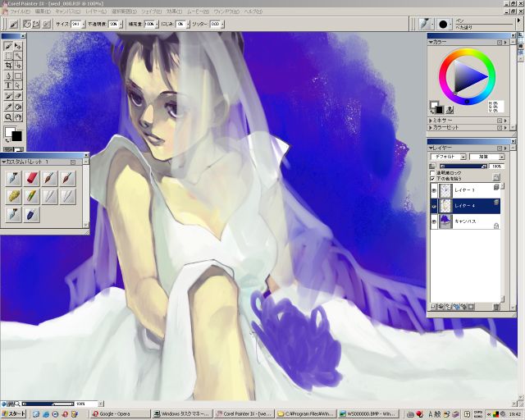
Task: Click the red eraser in custom palette
Action: pyautogui.click(x=31, y=178)
